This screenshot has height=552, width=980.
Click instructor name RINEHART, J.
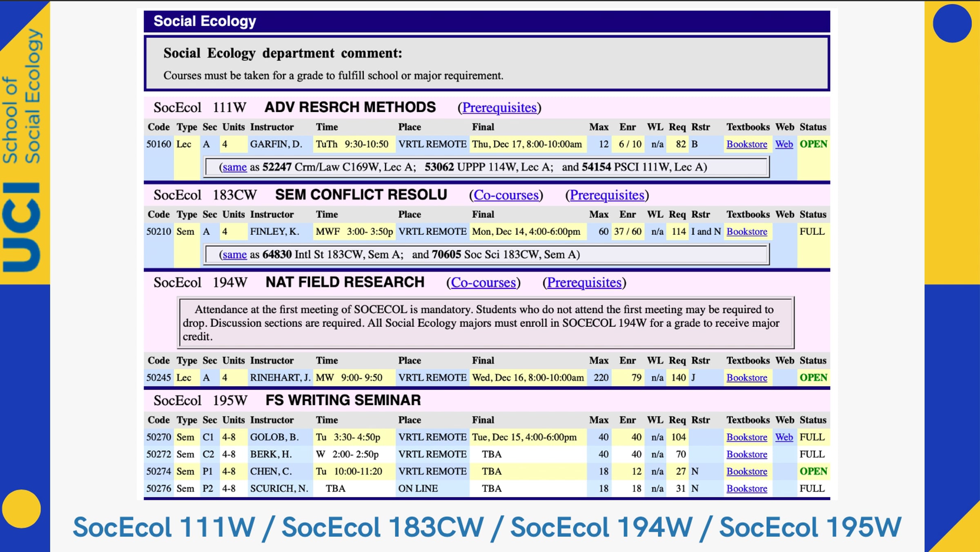[x=280, y=378]
